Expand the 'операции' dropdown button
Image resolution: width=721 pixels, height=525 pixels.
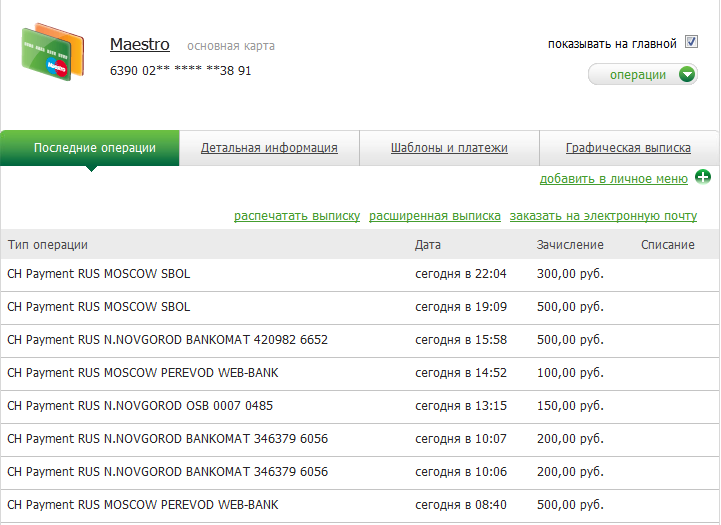coord(639,75)
